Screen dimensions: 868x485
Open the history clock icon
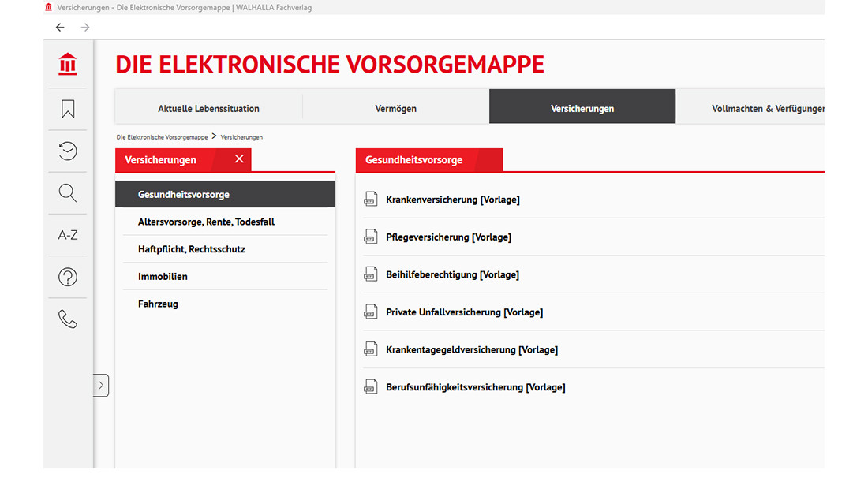coord(68,151)
